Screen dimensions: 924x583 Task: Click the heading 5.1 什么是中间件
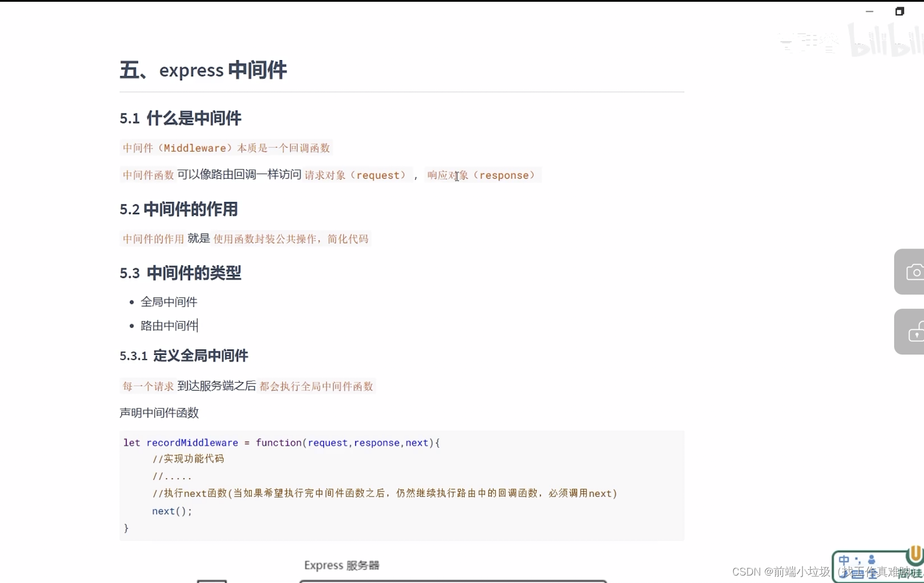(180, 118)
